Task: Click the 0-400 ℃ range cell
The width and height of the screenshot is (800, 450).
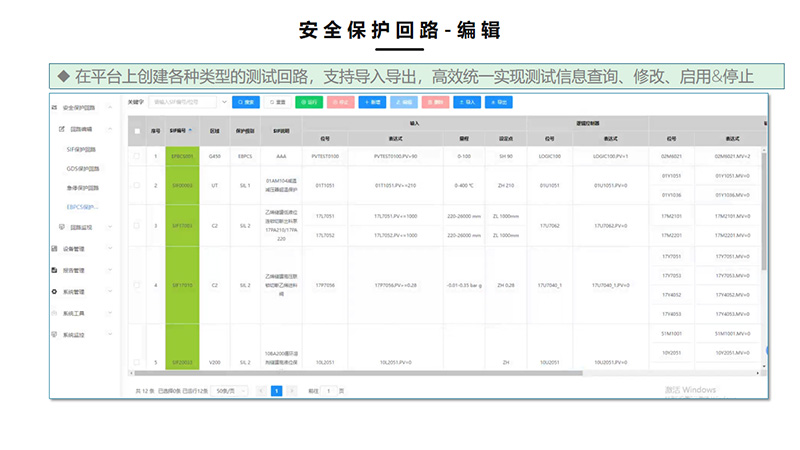Action: tap(464, 185)
